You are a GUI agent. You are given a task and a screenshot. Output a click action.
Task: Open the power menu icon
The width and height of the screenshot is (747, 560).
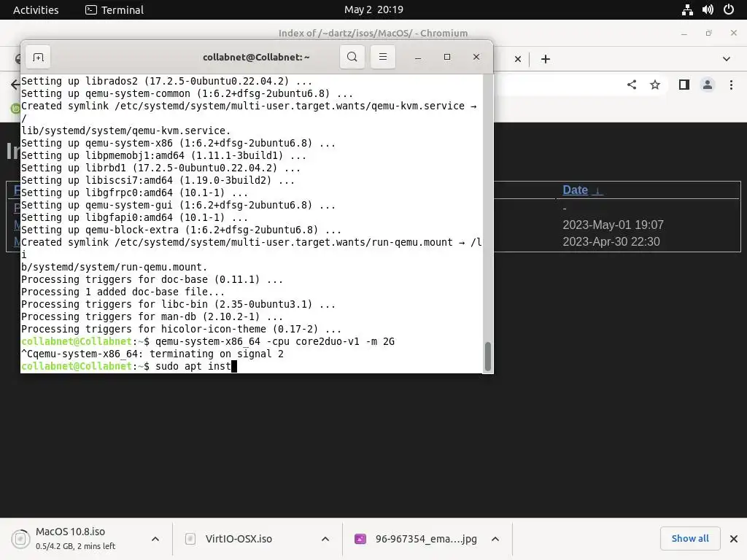(729, 9)
